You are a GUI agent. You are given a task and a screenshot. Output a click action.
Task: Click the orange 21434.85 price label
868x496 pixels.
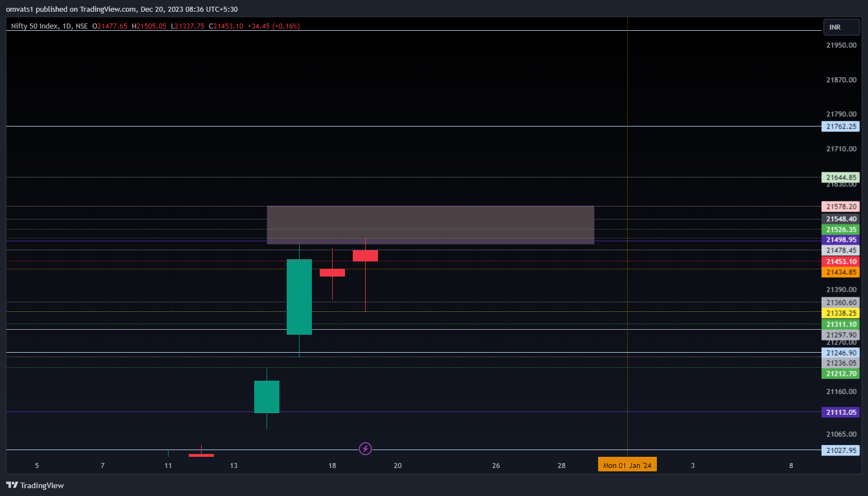pyautogui.click(x=841, y=272)
